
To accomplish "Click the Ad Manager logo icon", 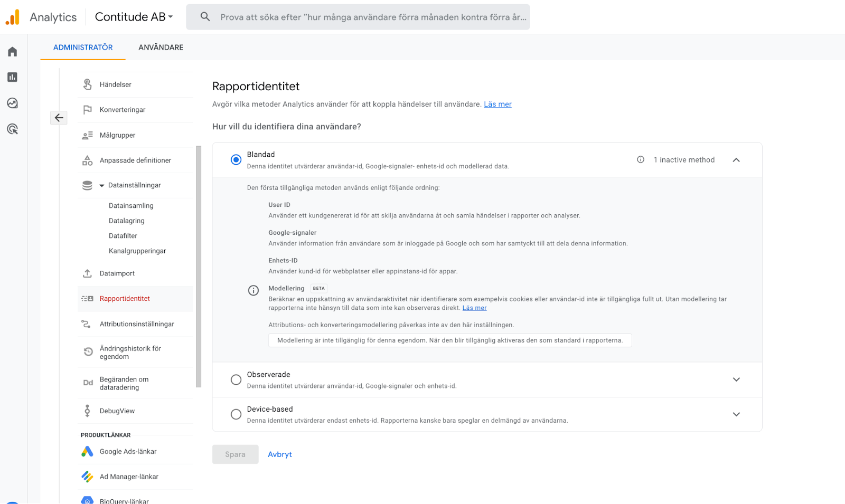I will click(x=87, y=477).
